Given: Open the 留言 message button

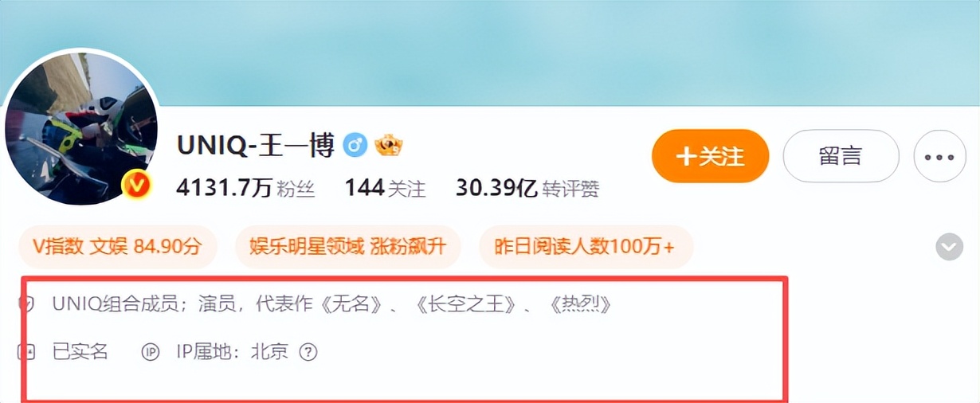Looking at the screenshot, I should pos(841,156).
